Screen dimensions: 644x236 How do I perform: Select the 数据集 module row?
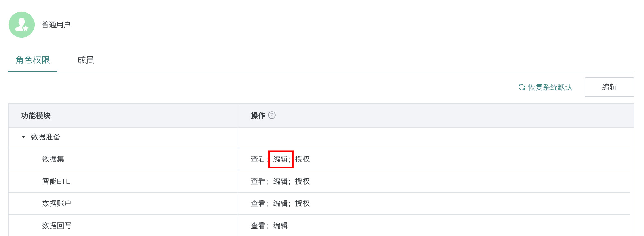(53, 159)
